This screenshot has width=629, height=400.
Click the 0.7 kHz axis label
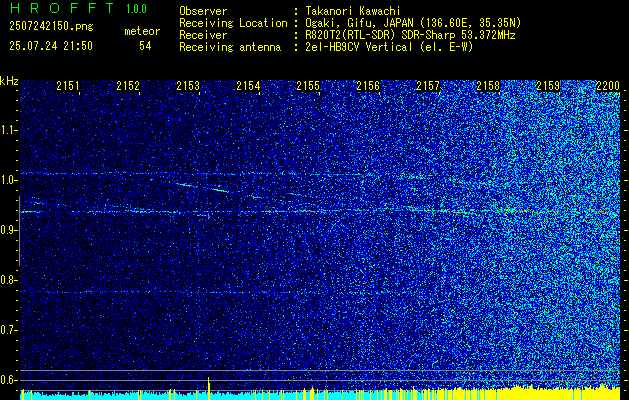(9, 330)
